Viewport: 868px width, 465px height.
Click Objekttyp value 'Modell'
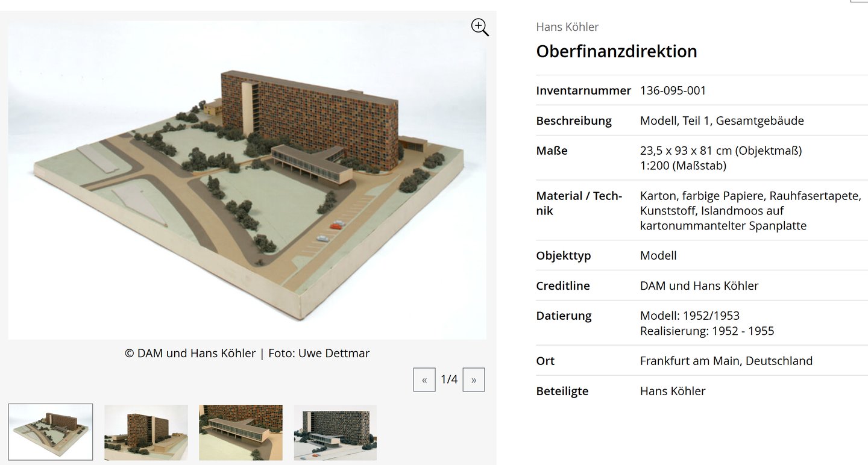[x=658, y=255]
